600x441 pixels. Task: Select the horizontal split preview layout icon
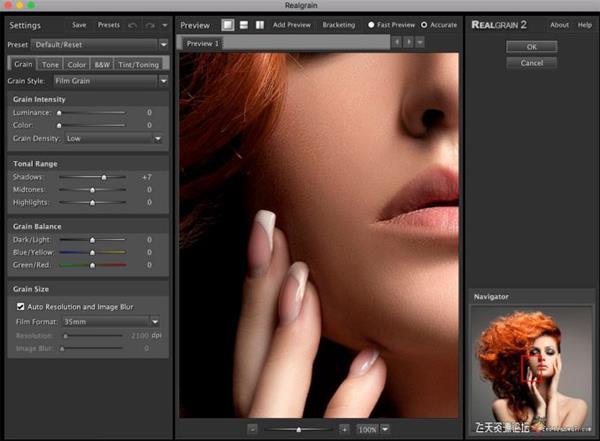tap(244, 25)
